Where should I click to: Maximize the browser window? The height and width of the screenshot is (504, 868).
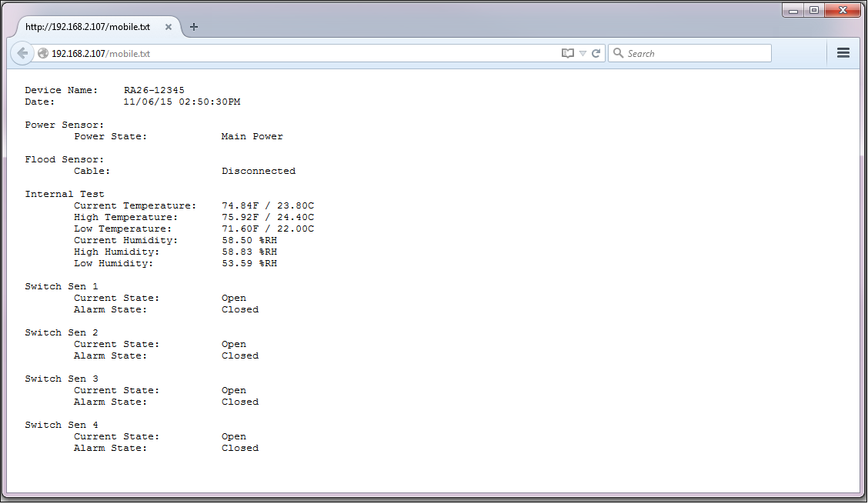(x=813, y=11)
